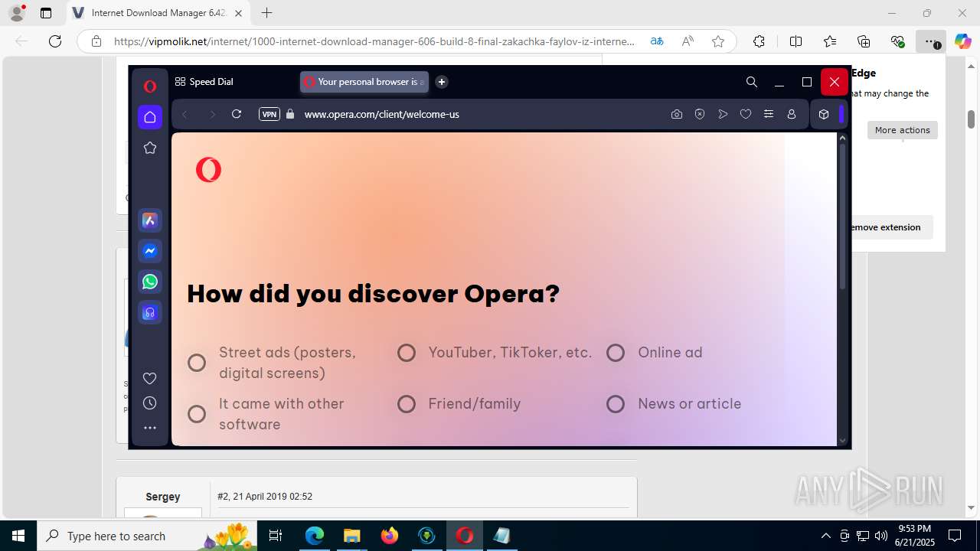Screen dimensions: 980x551
Task: Open Messenger in the Opera sidebar
Action: [x=150, y=251]
